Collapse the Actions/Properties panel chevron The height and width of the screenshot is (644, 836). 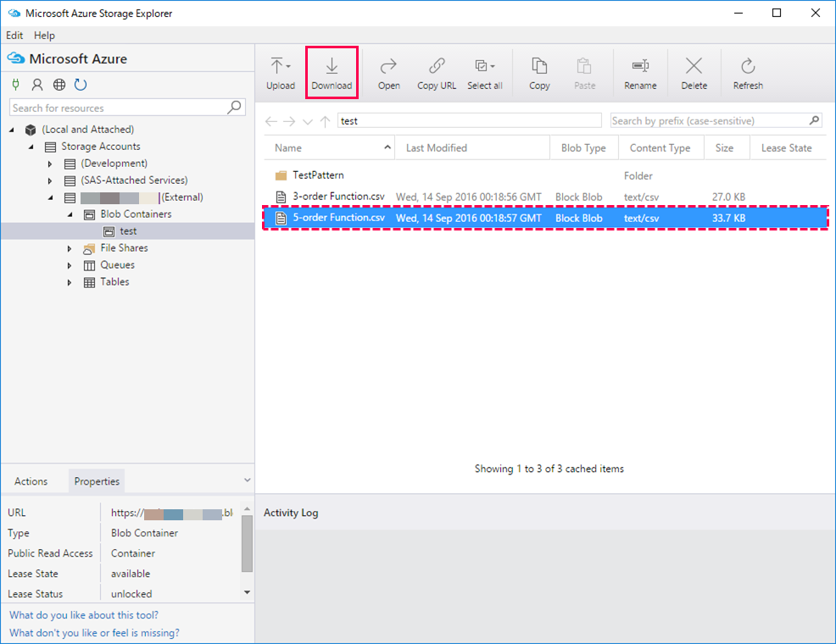point(248,480)
